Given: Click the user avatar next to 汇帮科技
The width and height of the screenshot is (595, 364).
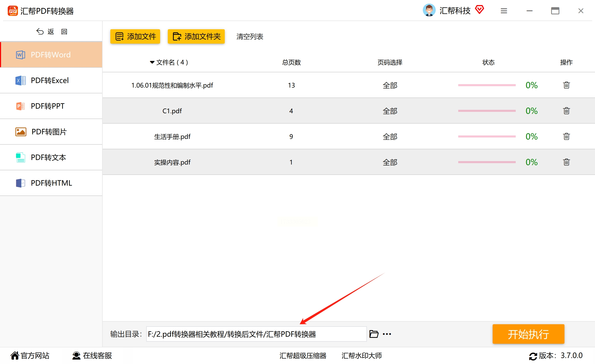Looking at the screenshot, I should [x=429, y=10].
